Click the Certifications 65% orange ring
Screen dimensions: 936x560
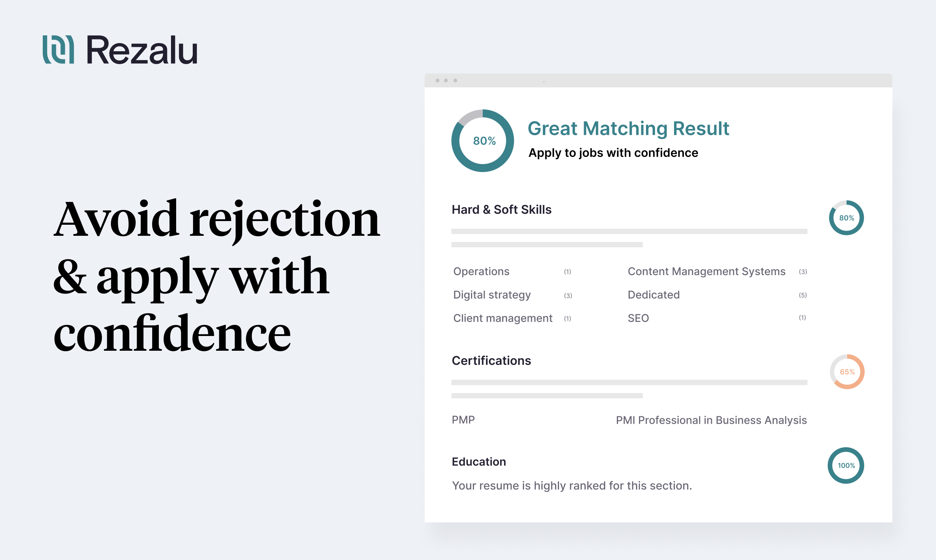coord(846,372)
